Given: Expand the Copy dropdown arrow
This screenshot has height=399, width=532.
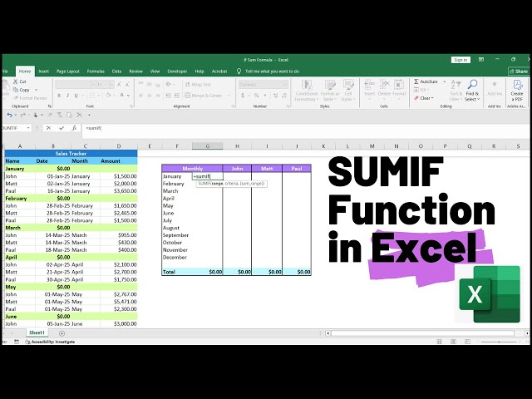Looking at the screenshot, I should click(37, 90).
